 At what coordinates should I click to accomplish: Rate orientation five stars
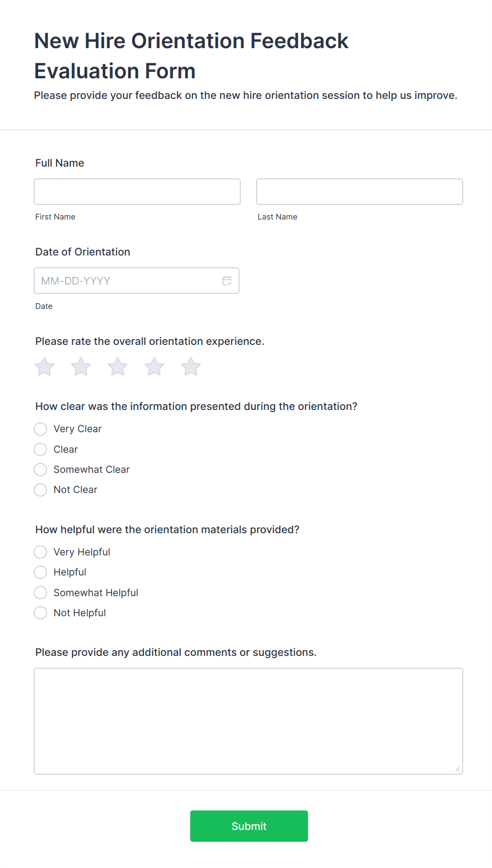(x=191, y=367)
